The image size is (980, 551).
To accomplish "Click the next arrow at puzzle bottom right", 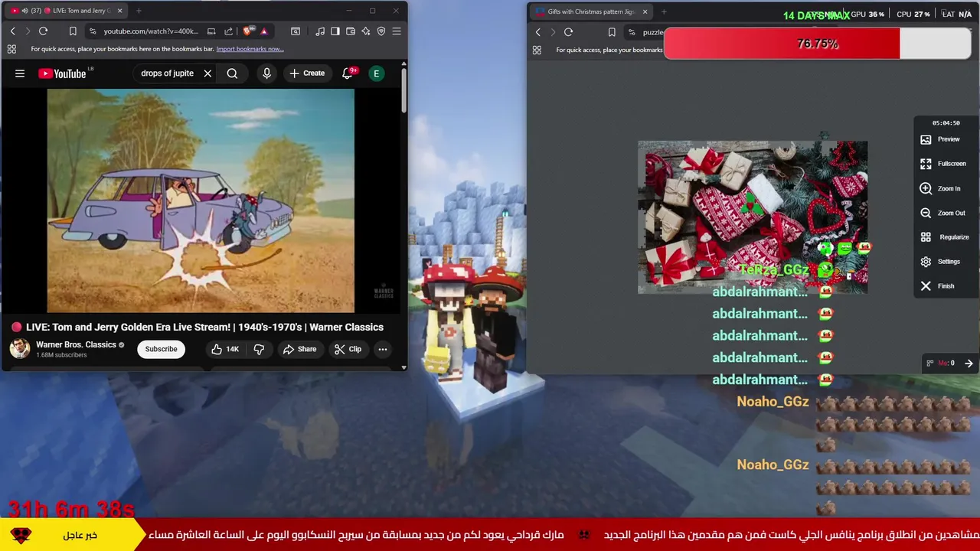I will tap(969, 364).
